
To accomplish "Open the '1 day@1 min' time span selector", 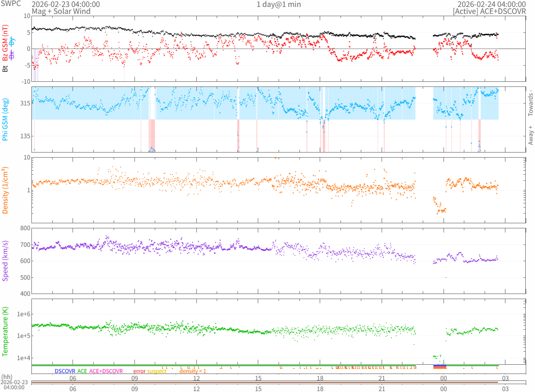I will coord(279,4).
